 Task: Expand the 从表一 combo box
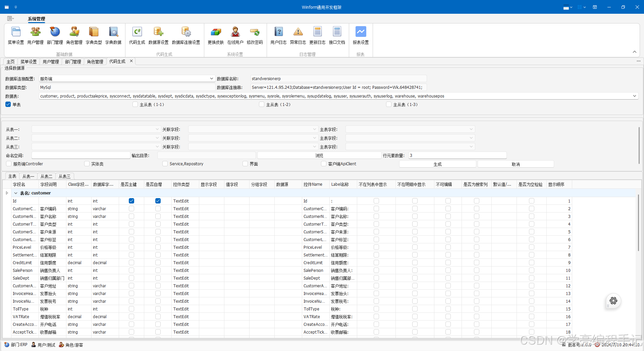point(157,129)
